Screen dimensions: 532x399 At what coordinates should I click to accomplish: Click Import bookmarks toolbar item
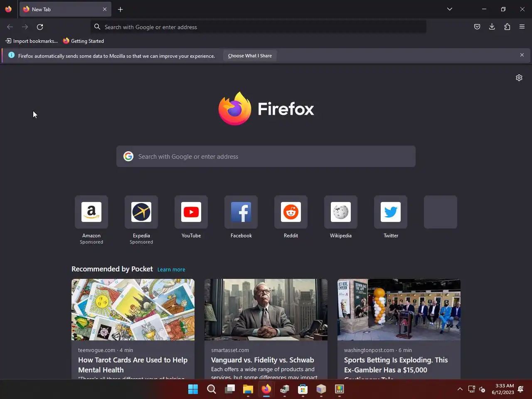[32, 41]
